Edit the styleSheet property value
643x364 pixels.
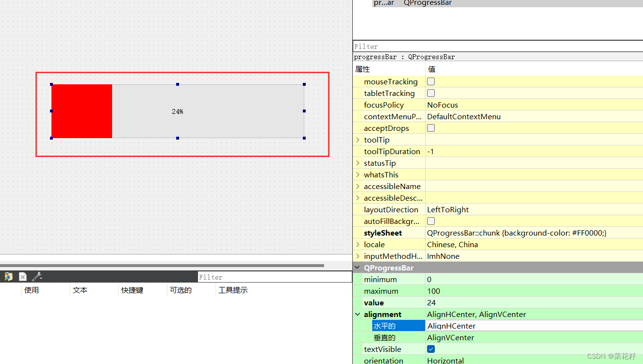coord(517,233)
